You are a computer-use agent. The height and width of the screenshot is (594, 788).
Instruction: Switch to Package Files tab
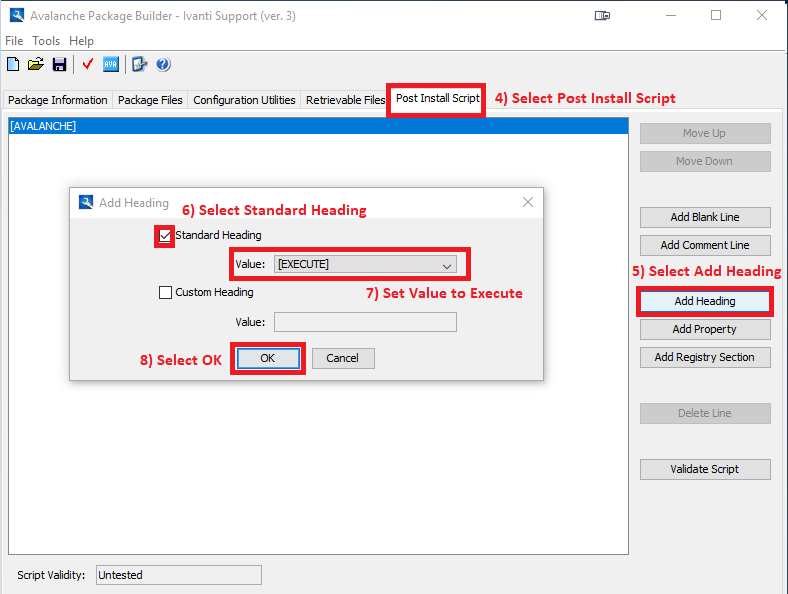pyautogui.click(x=150, y=100)
